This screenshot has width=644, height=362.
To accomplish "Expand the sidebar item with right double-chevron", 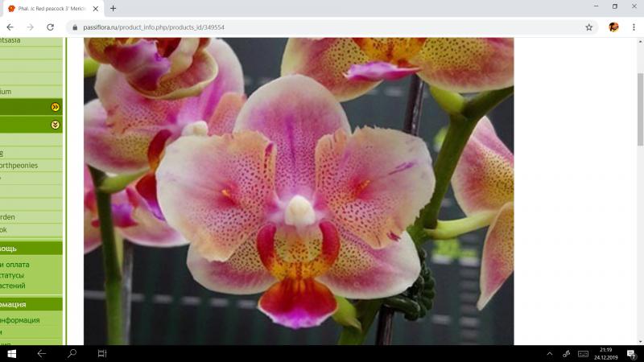I will click(x=55, y=106).
